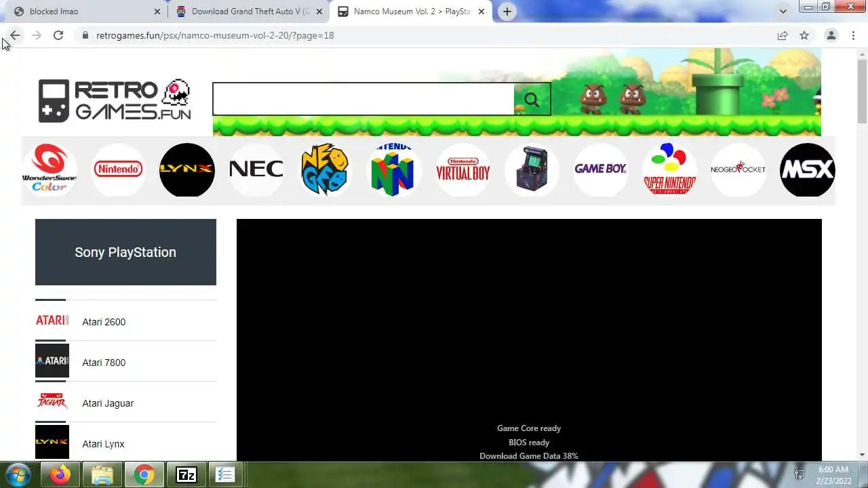Screen dimensions: 868x488
Task: Open the tab search dropdown arrow
Action: 783,12
